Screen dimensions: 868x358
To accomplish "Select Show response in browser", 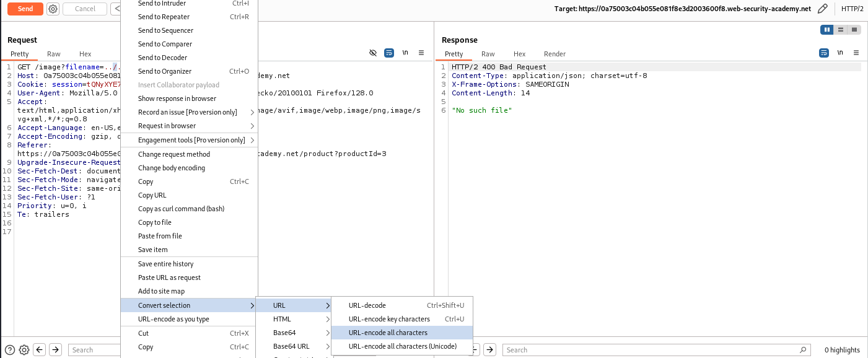I will pyautogui.click(x=189, y=98).
